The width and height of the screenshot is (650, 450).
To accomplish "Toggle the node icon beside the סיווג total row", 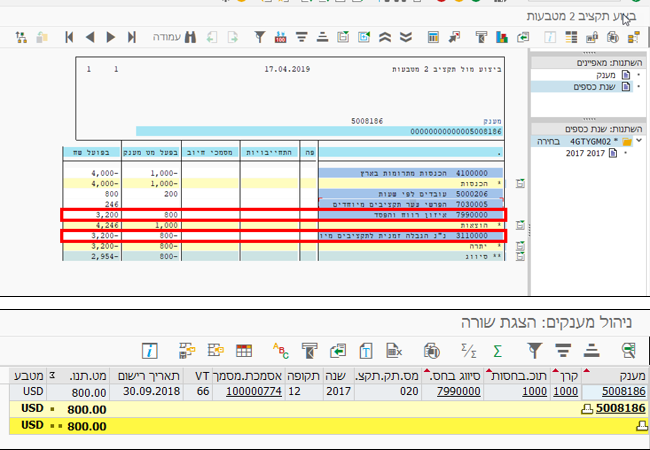I will (x=520, y=256).
